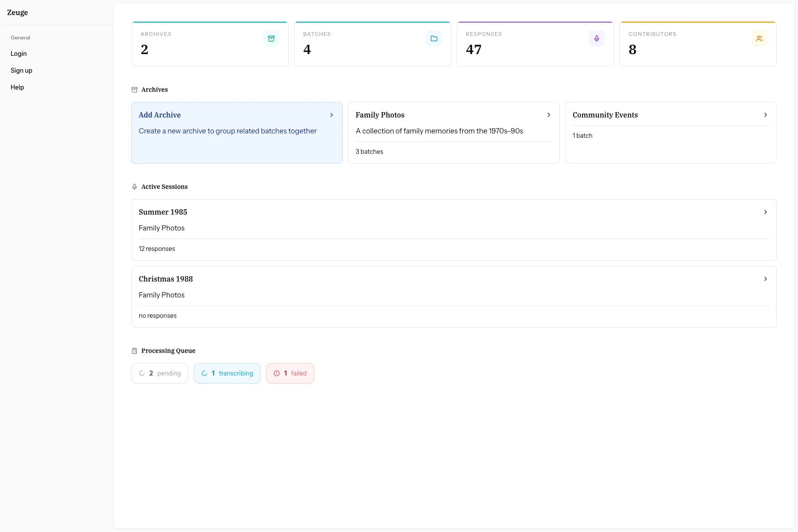Click the microphone icon in Responses card
798x532 pixels.
tap(597, 39)
